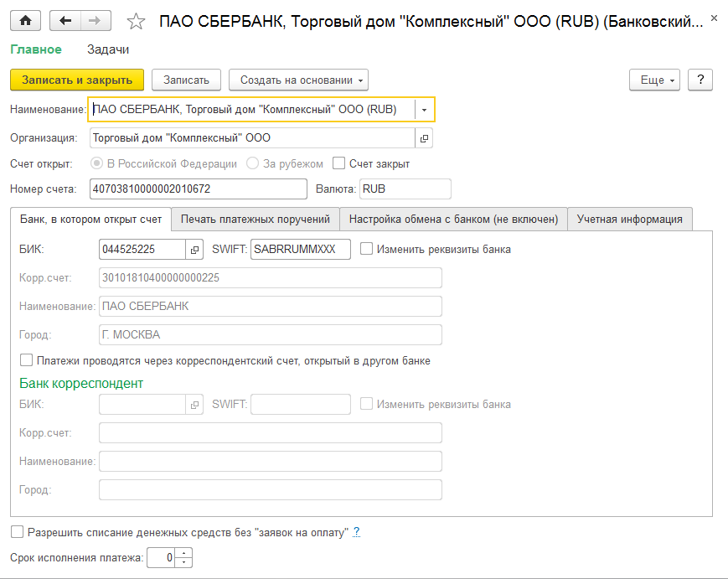
Task: Click the correspondent bank Город field
Action: (271, 490)
